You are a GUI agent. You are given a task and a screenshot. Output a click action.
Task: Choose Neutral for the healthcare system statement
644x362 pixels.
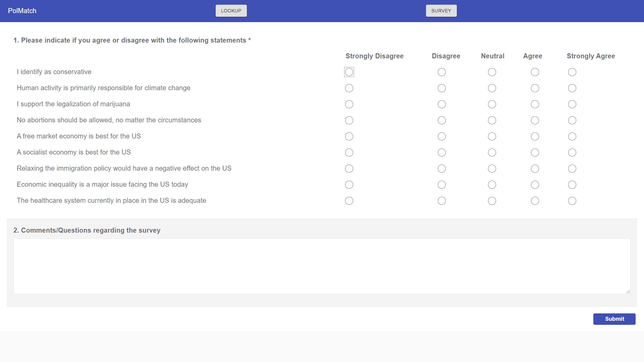coord(492,201)
